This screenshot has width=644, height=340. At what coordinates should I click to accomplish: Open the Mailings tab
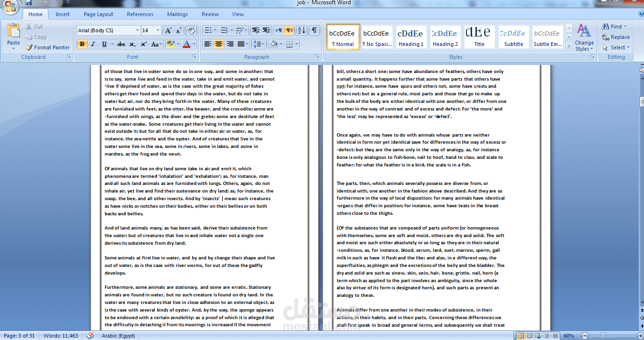(178, 14)
